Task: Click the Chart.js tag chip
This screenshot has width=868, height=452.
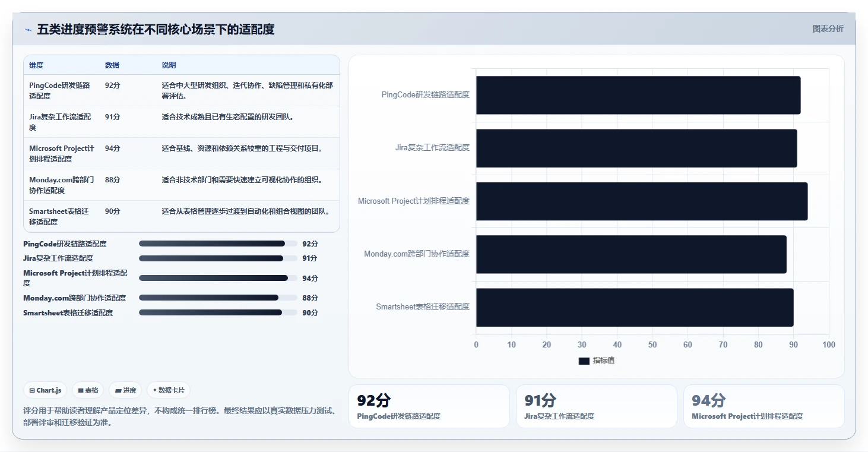Action: pyautogui.click(x=45, y=390)
